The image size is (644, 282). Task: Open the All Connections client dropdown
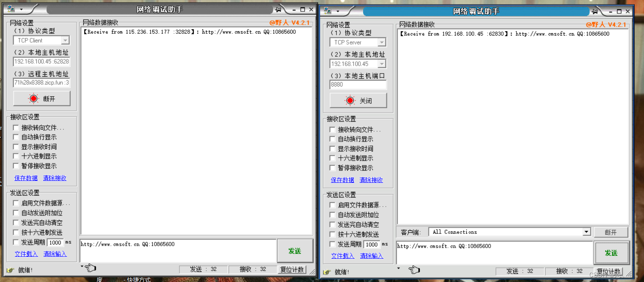[x=586, y=232]
